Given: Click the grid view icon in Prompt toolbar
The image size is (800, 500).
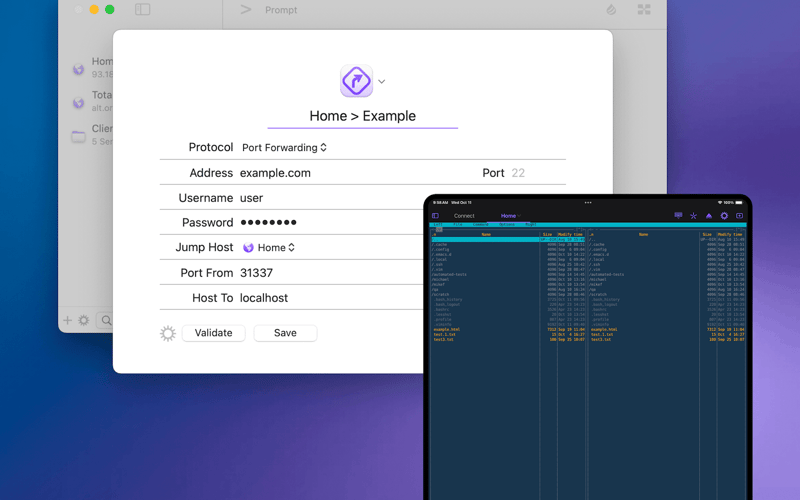Looking at the screenshot, I should point(644,10).
